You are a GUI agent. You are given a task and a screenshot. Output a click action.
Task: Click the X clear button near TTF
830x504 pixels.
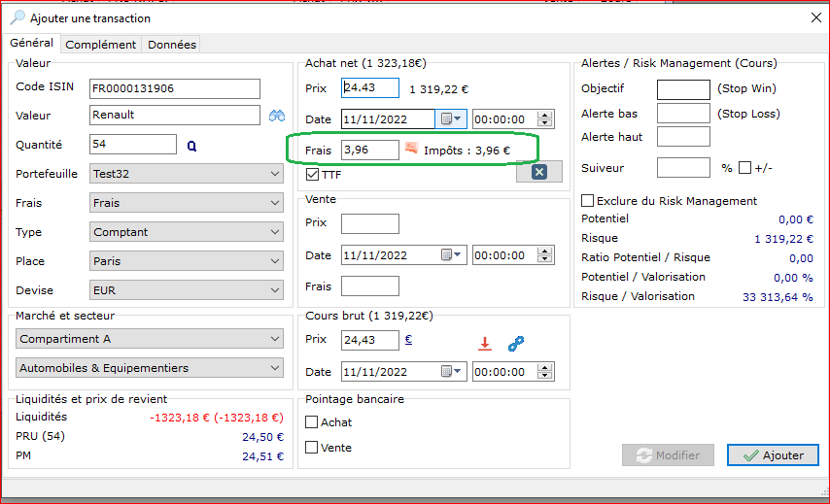538,172
